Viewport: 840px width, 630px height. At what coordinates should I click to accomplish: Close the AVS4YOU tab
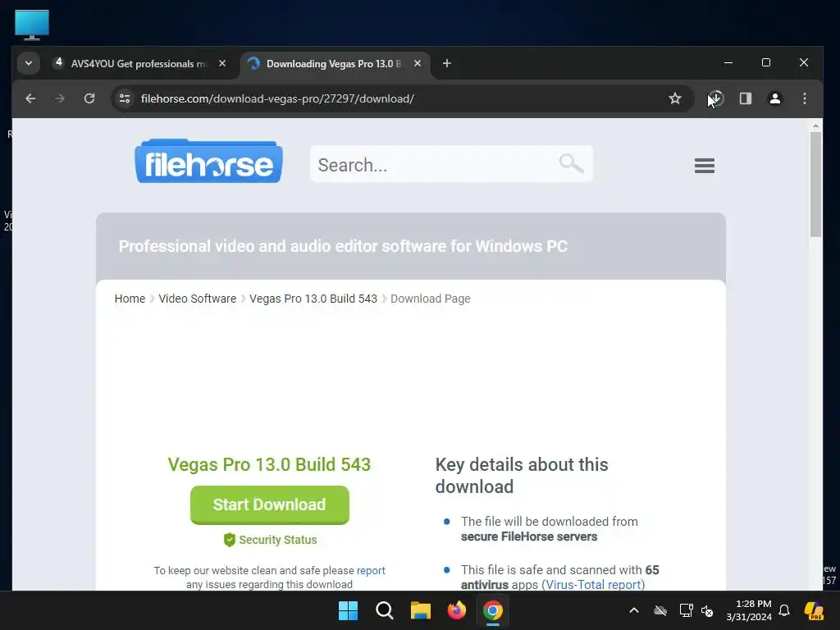[x=222, y=63]
